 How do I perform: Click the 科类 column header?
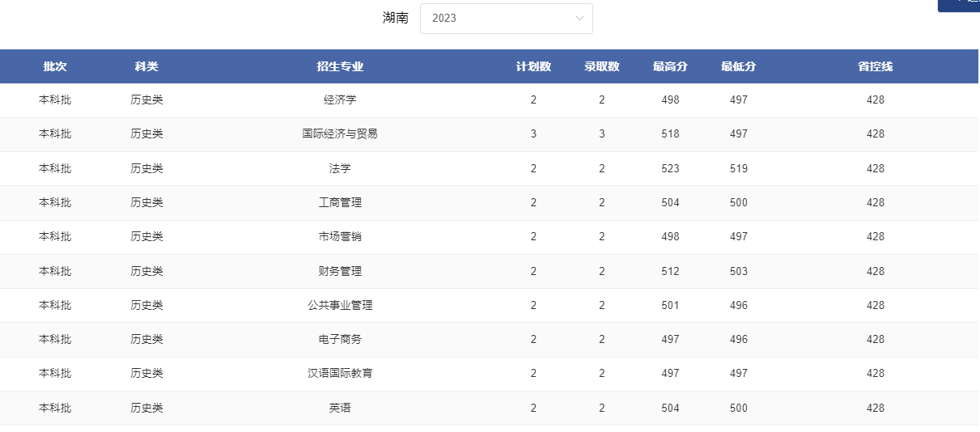click(146, 66)
